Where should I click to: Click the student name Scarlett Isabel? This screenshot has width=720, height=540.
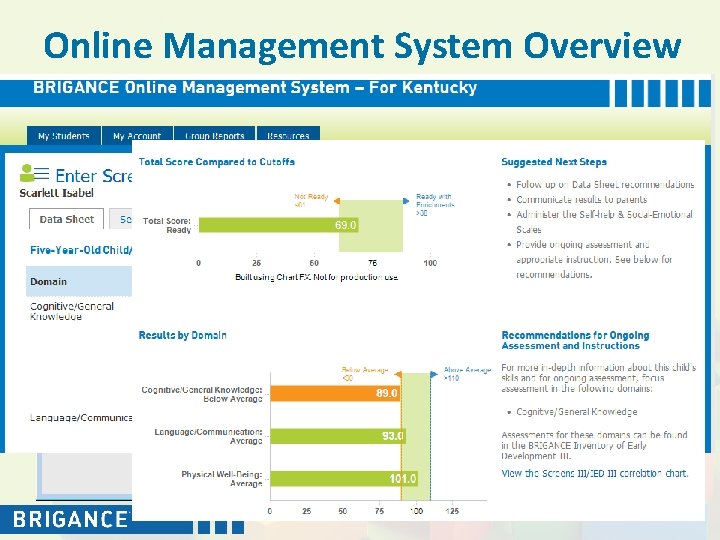56,193
